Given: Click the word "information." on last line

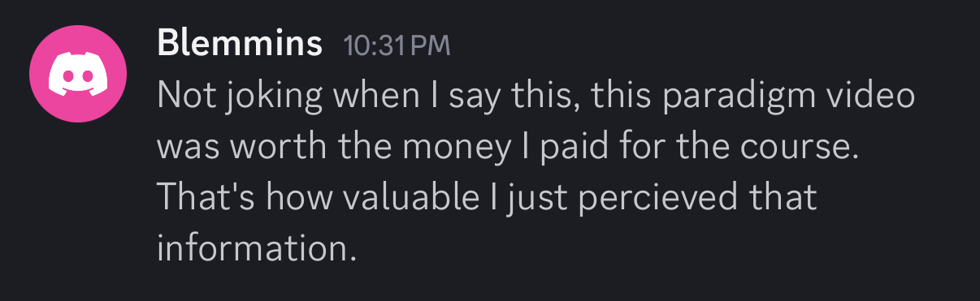Looking at the screenshot, I should (x=257, y=247).
